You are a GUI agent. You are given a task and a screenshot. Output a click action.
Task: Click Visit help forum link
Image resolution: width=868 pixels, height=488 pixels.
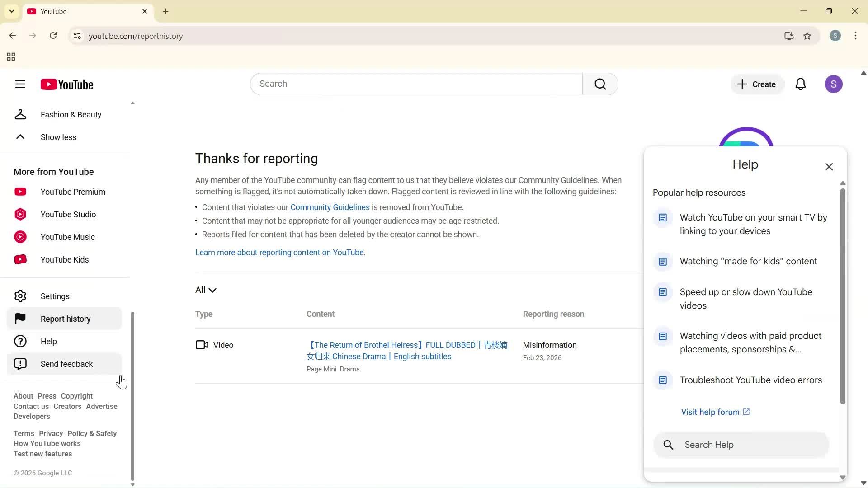point(711,412)
